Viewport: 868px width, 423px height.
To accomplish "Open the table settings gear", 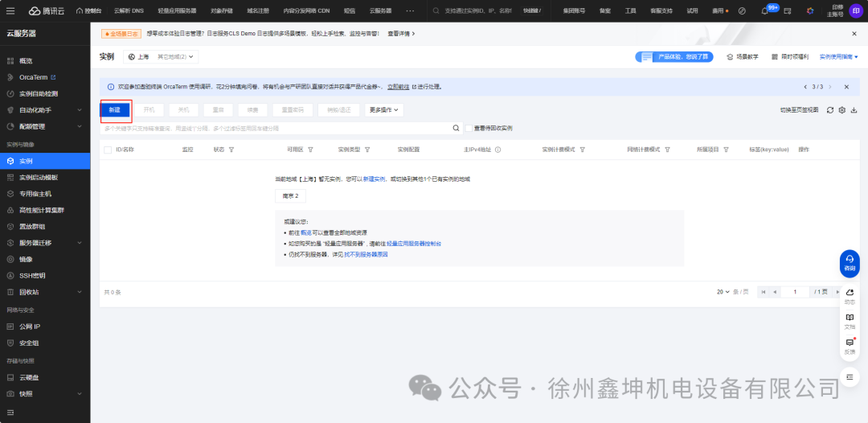I will coord(842,109).
